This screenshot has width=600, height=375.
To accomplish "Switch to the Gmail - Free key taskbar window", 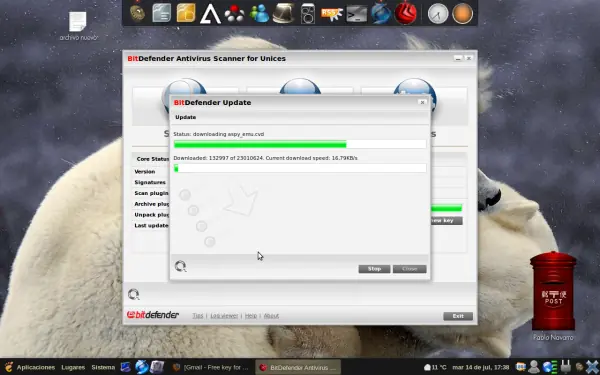I will pos(211,367).
